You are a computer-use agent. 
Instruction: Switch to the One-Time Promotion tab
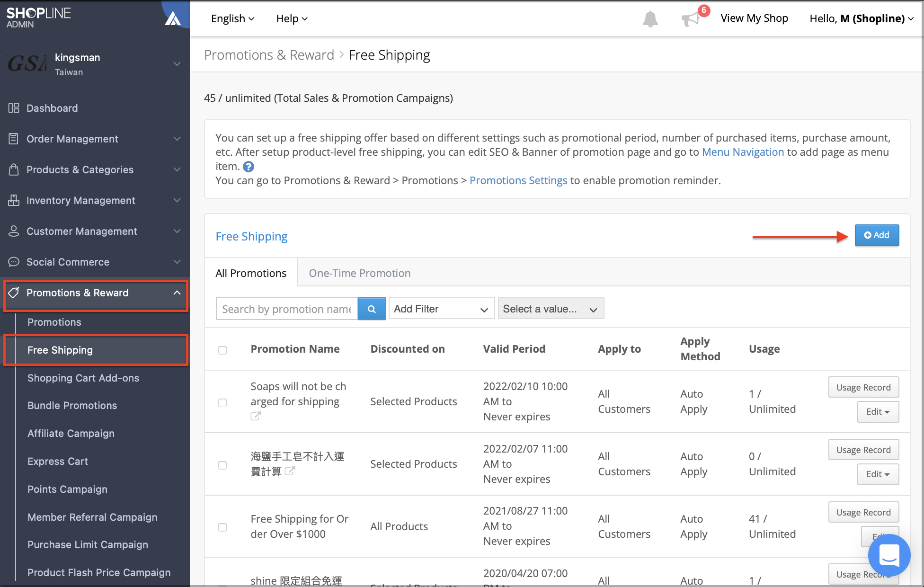(x=360, y=273)
